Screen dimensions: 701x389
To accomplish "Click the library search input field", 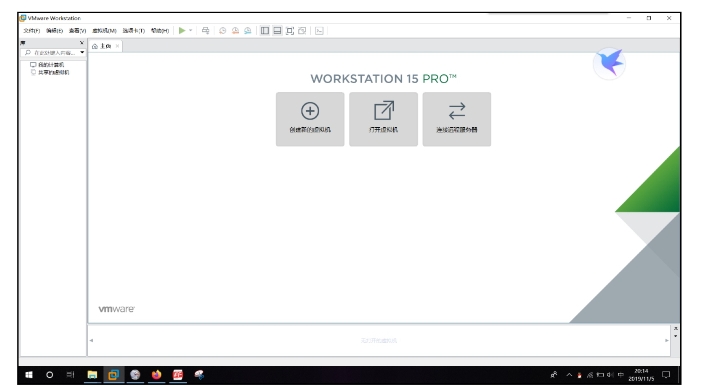I will click(x=51, y=52).
